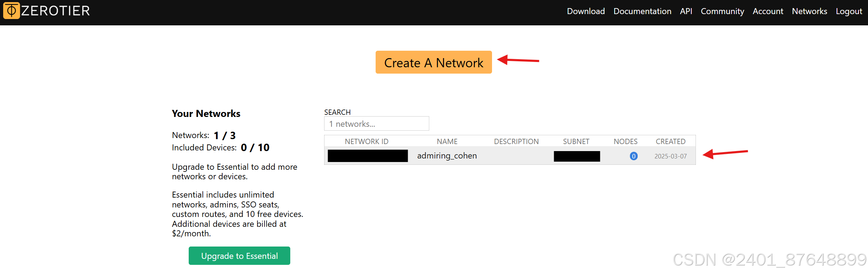Image resolution: width=868 pixels, height=274 pixels.
Task: Click the ZEROTIER wordmark text
Action: pos(55,11)
